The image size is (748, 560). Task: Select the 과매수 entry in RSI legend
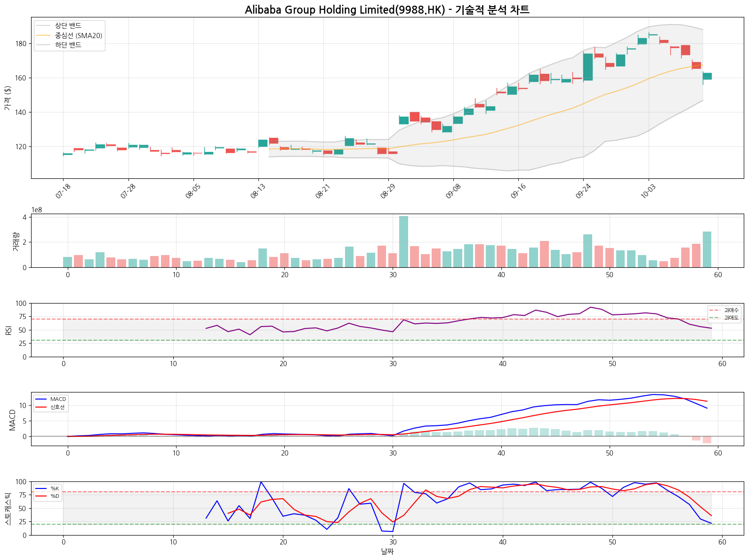(x=731, y=310)
